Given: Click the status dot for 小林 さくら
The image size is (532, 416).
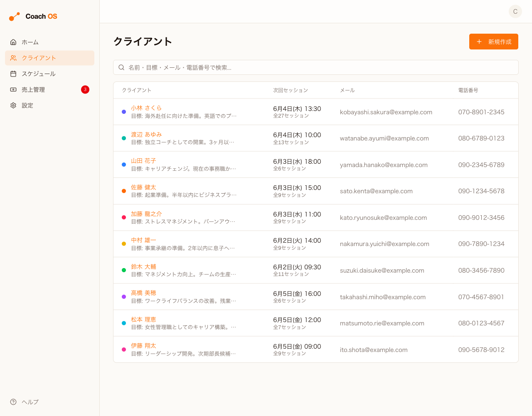Looking at the screenshot, I should 124,112.
